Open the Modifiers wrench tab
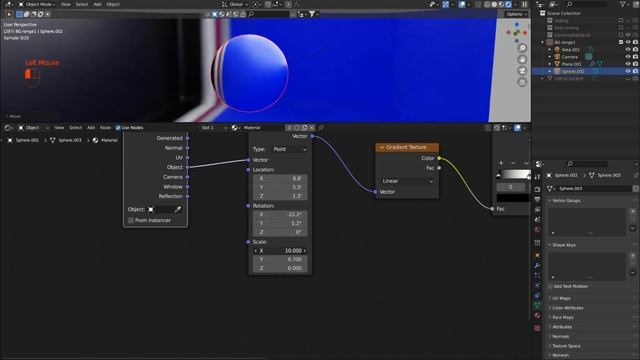Image resolution: width=640 pixels, height=360 pixels. (538, 266)
